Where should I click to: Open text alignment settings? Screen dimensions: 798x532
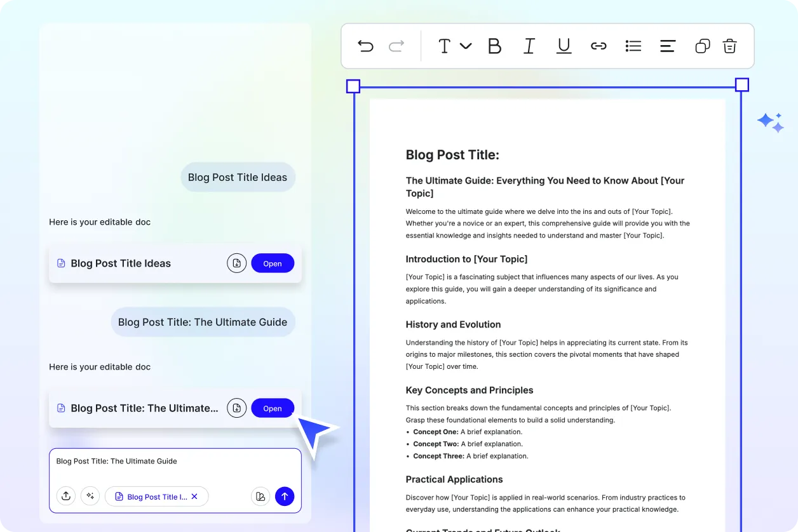(x=667, y=46)
